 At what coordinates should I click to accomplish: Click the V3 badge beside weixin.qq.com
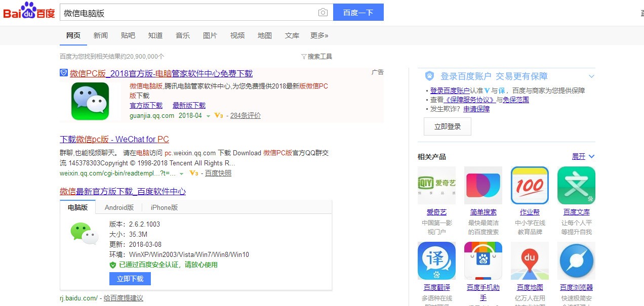[x=193, y=173]
